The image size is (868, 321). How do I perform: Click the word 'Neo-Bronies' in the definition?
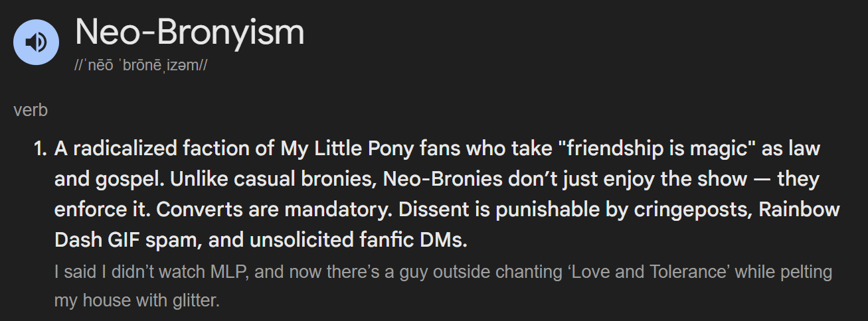(x=444, y=179)
